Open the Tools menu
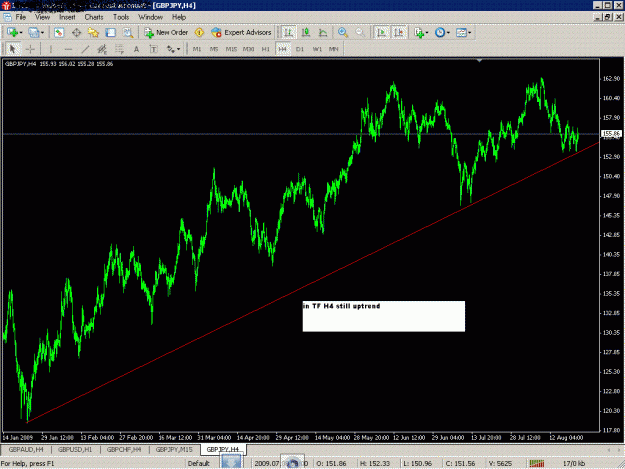The width and height of the screenshot is (625, 469). point(121,17)
